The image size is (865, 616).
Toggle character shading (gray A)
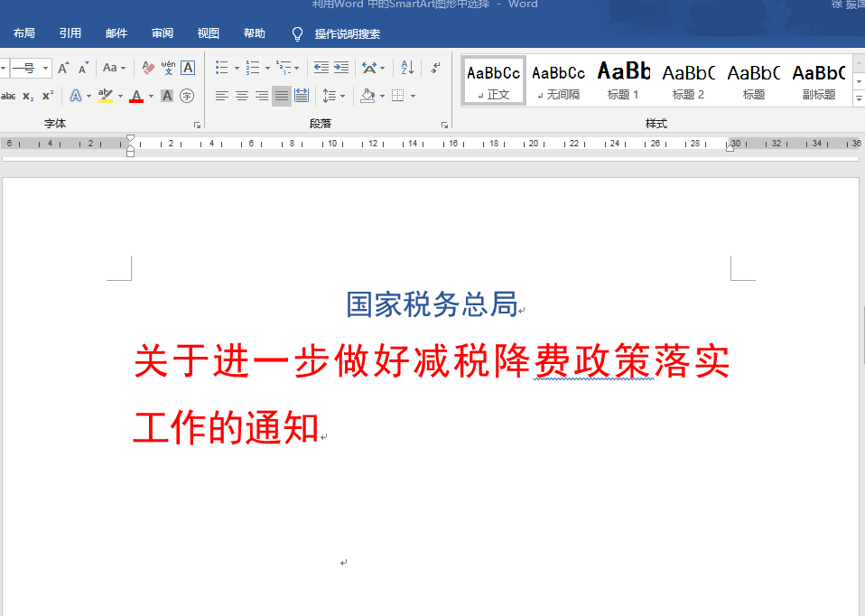tap(167, 96)
